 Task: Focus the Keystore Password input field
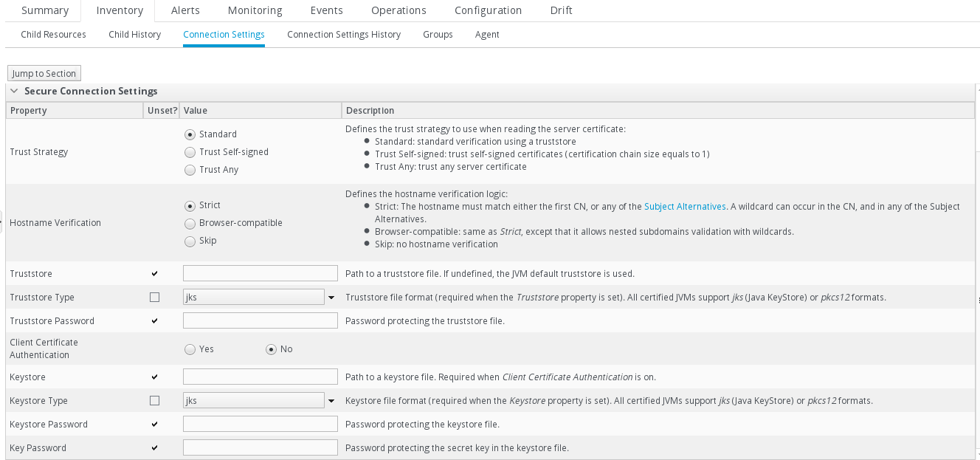[x=260, y=425]
